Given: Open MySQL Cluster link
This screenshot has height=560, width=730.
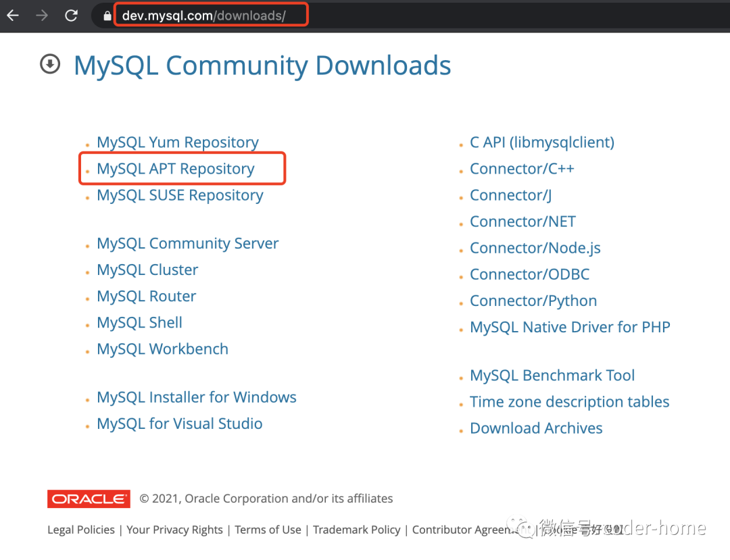Looking at the screenshot, I should pos(147,270).
